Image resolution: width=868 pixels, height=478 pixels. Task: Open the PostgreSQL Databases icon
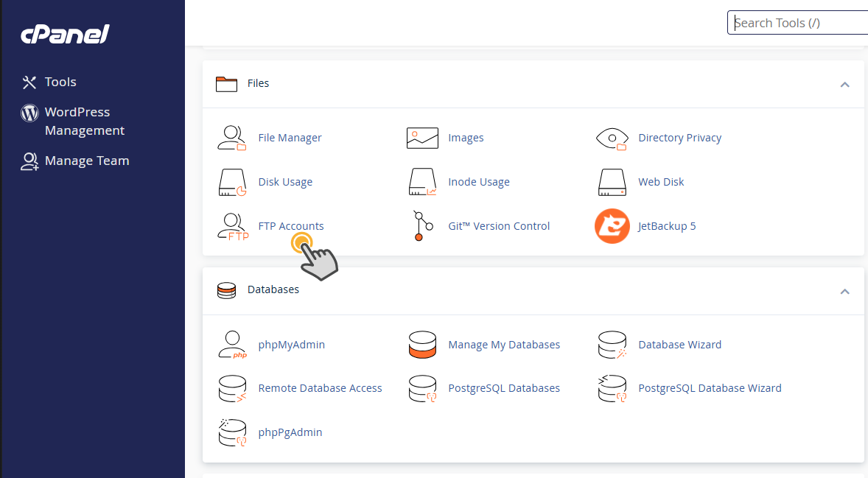(x=422, y=388)
